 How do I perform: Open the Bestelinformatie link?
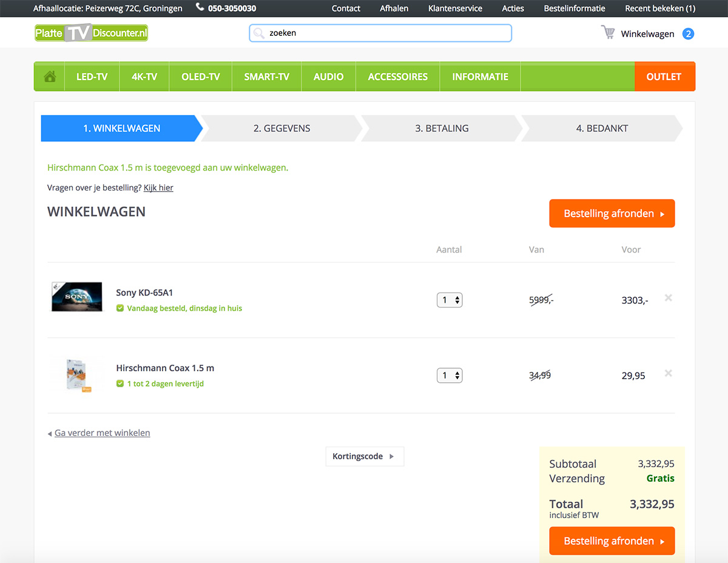coord(575,8)
